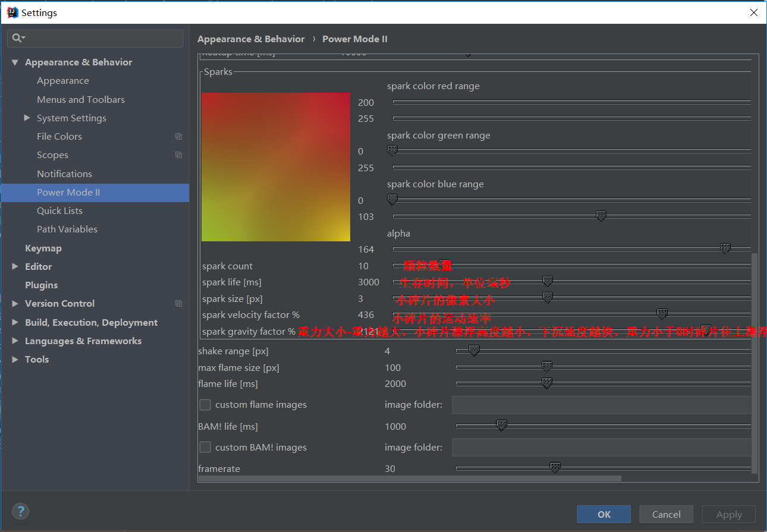This screenshot has width=767, height=532.
Task: Enable custom flame images
Action: point(205,404)
